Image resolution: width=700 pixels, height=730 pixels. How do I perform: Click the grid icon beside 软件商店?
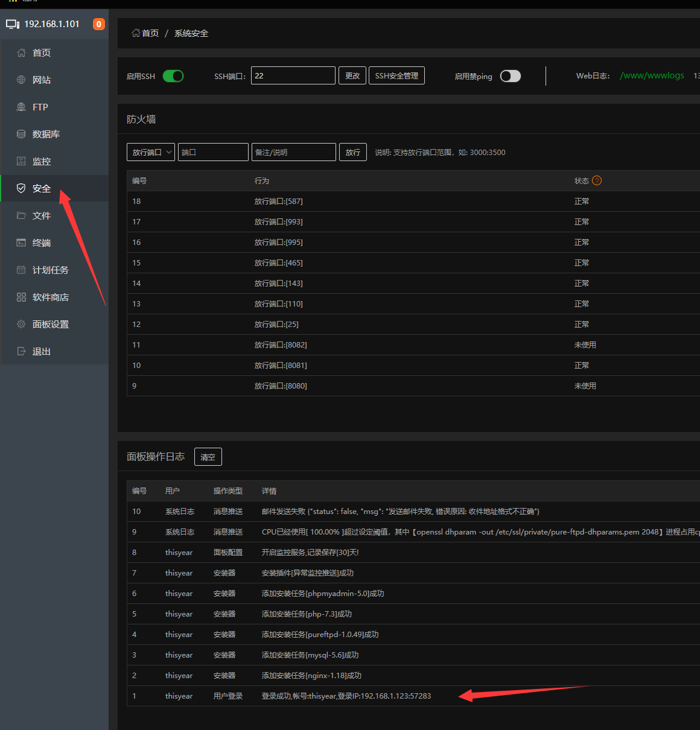(x=21, y=297)
